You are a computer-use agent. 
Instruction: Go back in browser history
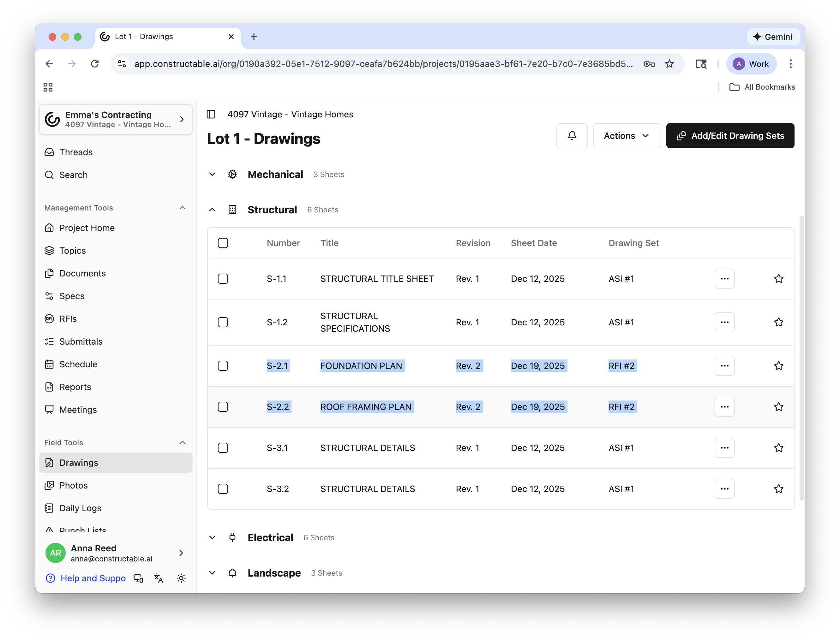[50, 64]
